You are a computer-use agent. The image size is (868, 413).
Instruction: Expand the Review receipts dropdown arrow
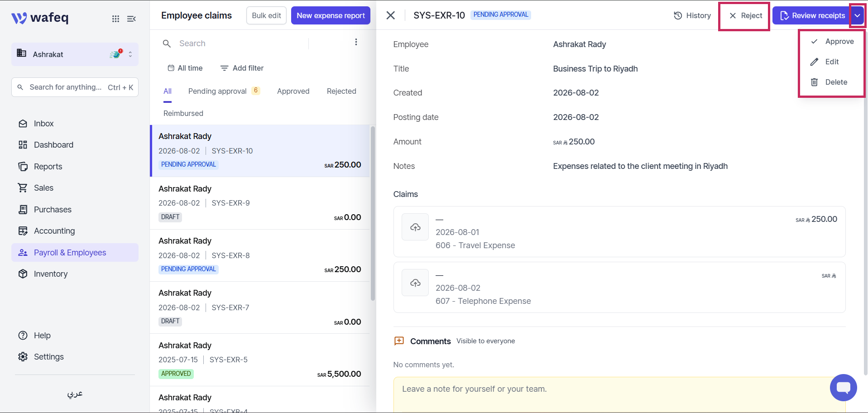point(857,15)
